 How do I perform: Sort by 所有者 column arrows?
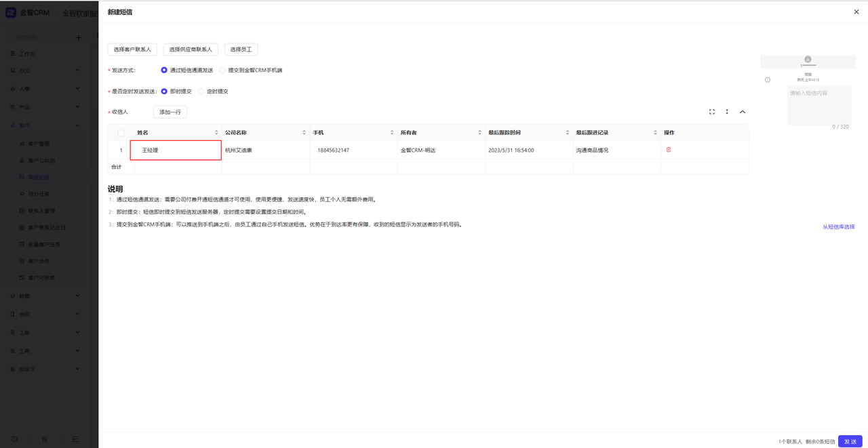tap(479, 132)
